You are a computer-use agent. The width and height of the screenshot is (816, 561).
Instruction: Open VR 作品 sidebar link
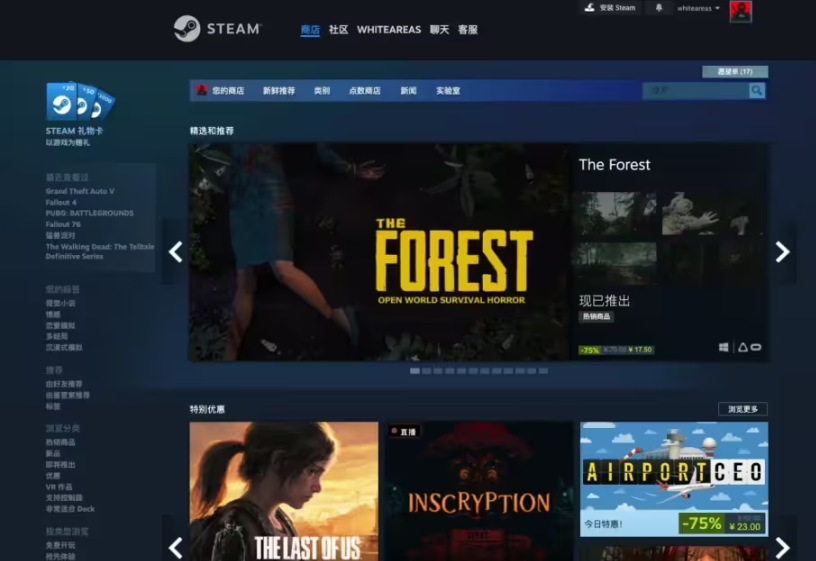(x=59, y=487)
